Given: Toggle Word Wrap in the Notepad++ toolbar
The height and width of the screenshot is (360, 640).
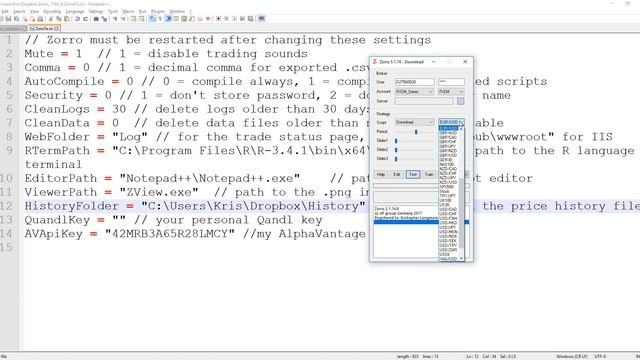Looking at the screenshot, I should (152, 19).
